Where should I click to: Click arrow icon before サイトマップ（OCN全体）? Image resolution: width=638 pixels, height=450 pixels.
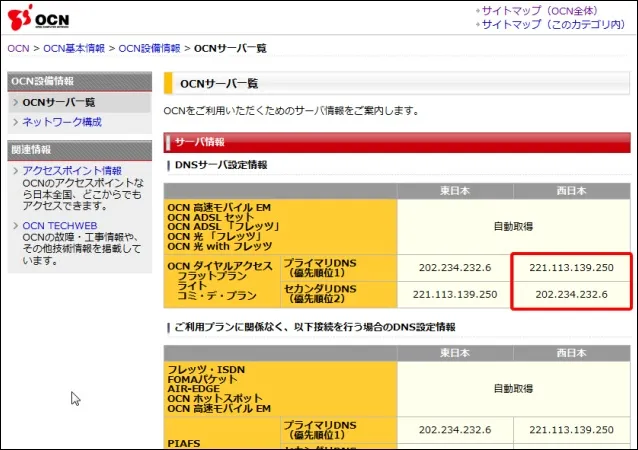point(478,11)
